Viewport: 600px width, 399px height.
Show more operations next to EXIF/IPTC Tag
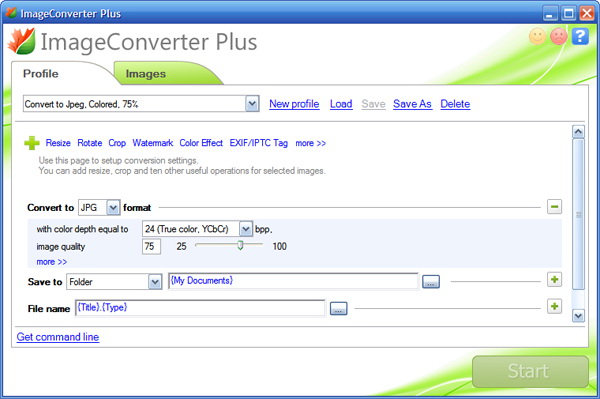(310, 143)
